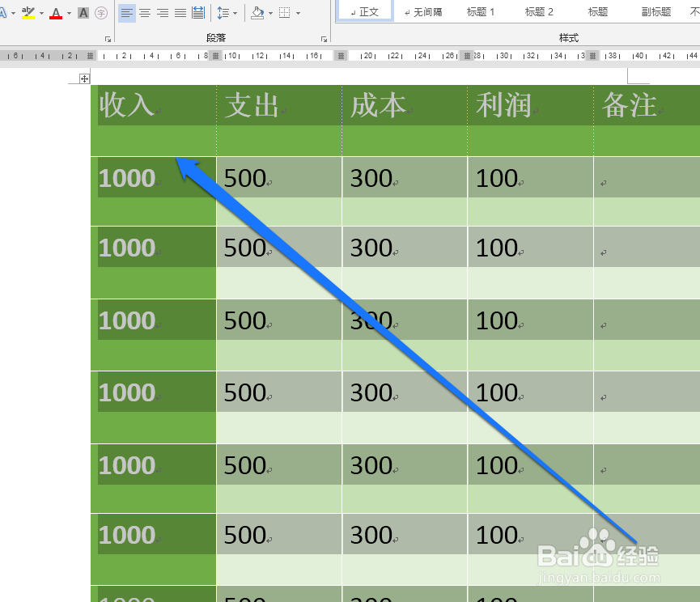Screen dimensions: 700x602
Task: Apply the character border (A) icon
Action: pos(83,11)
